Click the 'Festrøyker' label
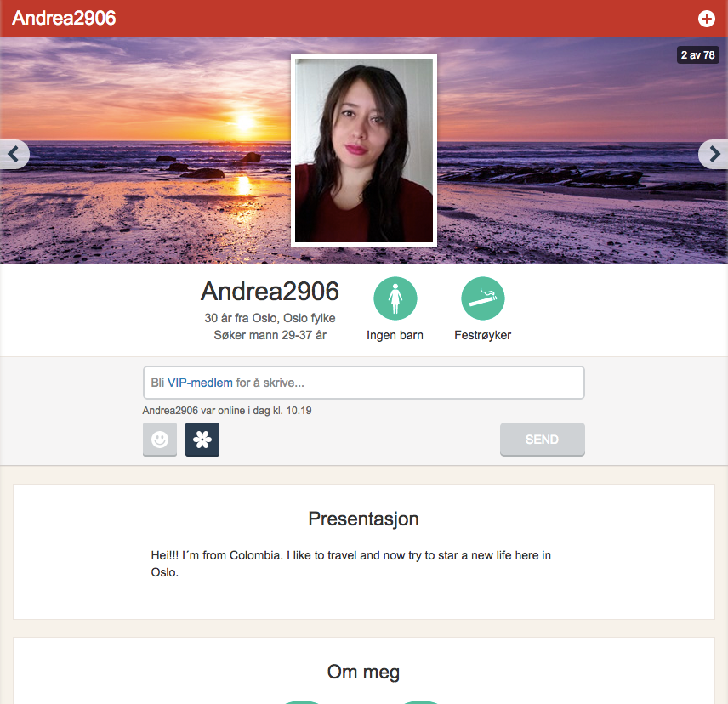728x704 pixels. pos(483,335)
